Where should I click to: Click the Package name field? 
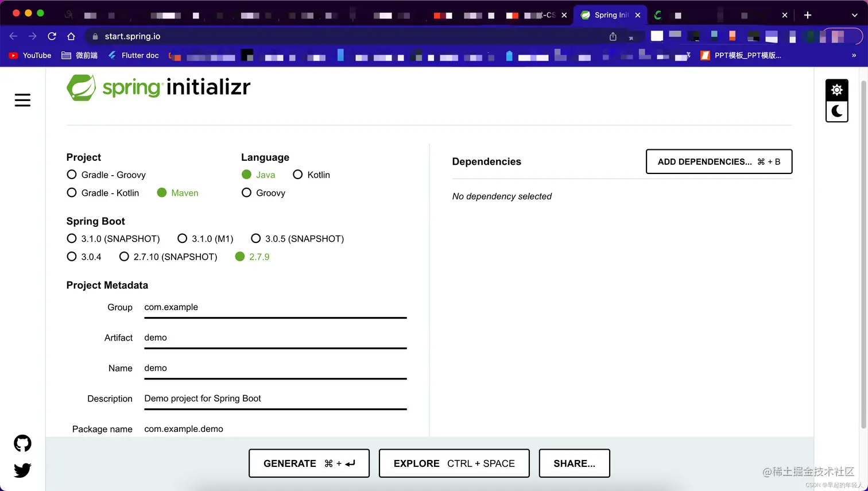(x=276, y=429)
